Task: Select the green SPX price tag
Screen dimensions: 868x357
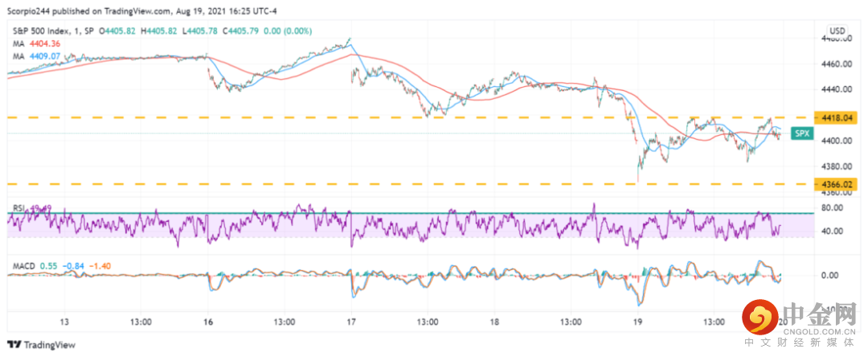Action: (800, 133)
